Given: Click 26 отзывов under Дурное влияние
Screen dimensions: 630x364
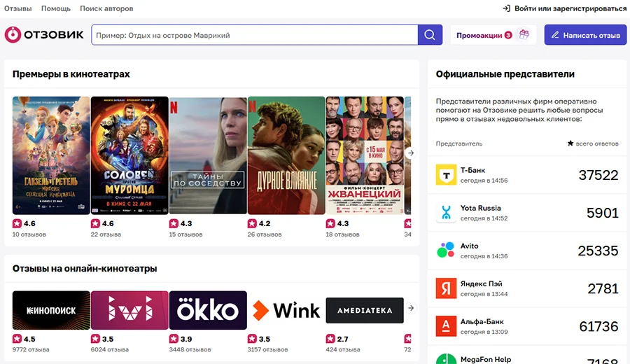Looking at the screenshot, I should [x=265, y=234].
